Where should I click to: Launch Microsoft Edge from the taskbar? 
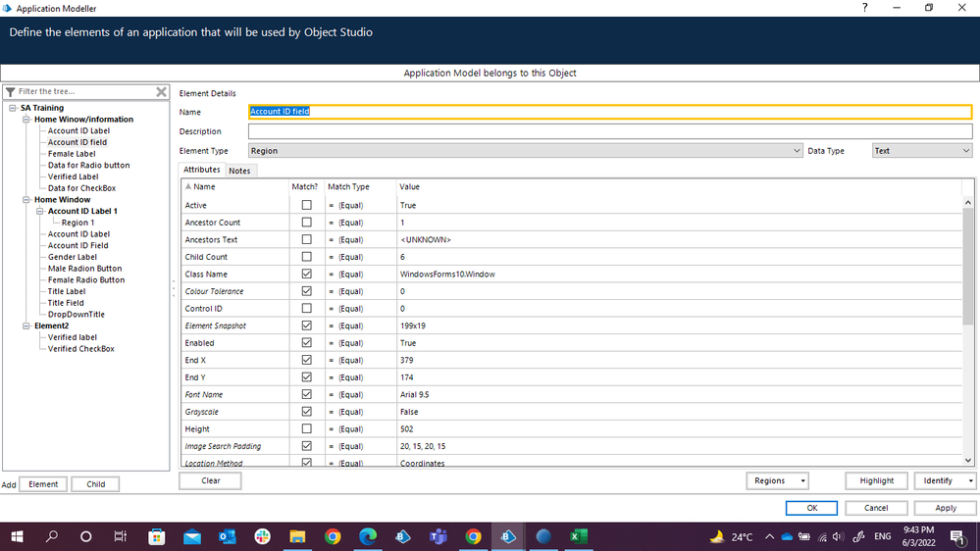[368, 536]
